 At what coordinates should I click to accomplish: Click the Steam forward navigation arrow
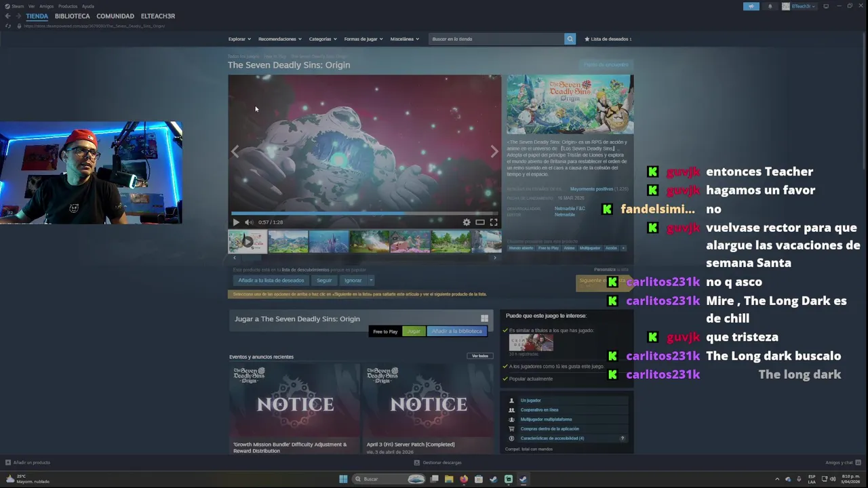click(18, 16)
